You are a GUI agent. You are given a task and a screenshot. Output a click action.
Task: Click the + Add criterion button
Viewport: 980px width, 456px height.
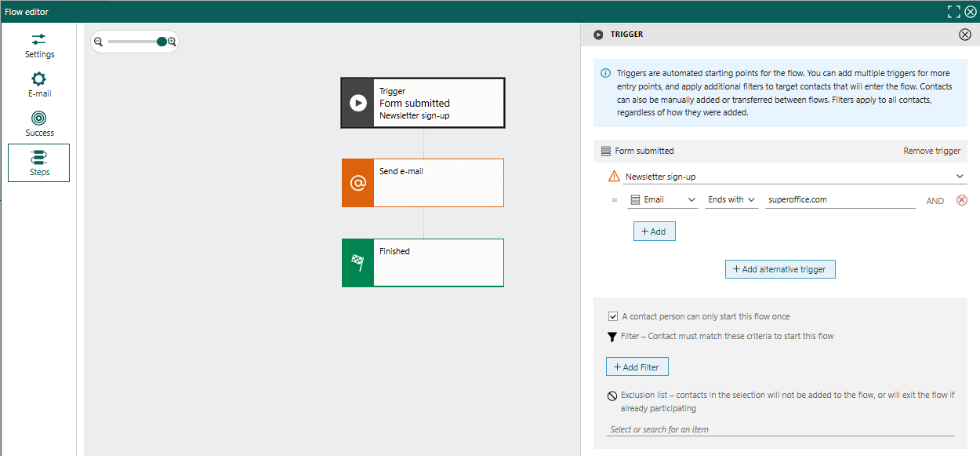[655, 232]
